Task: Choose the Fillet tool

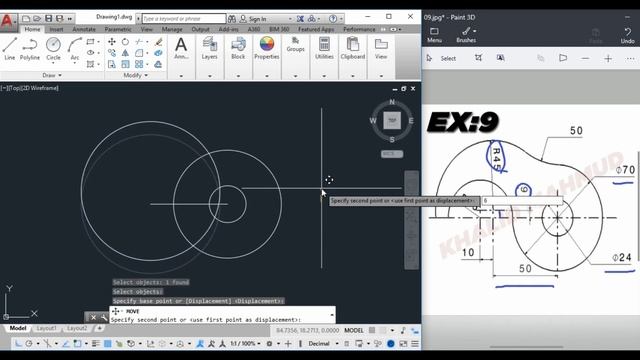Action: [x=139, y=53]
